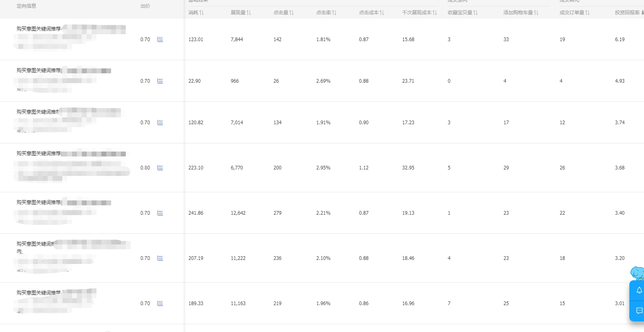Show trend chart for the 189.33 spend row

[160, 303]
